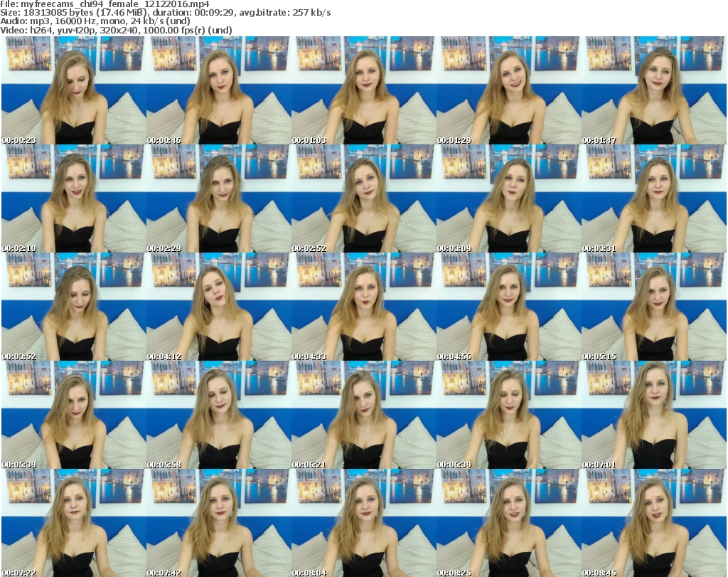728x577 pixels.
Task: Select the thumbnail frame stamped 00:01:47
Action: pyautogui.click(x=653, y=90)
